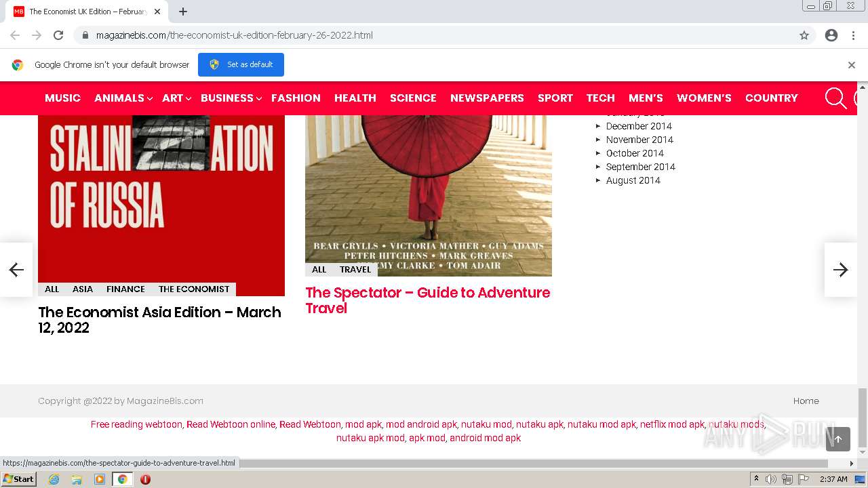The height and width of the screenshot is (488, 868).
Task: Open the Chrome profile avatar menu
Action: 831,35
